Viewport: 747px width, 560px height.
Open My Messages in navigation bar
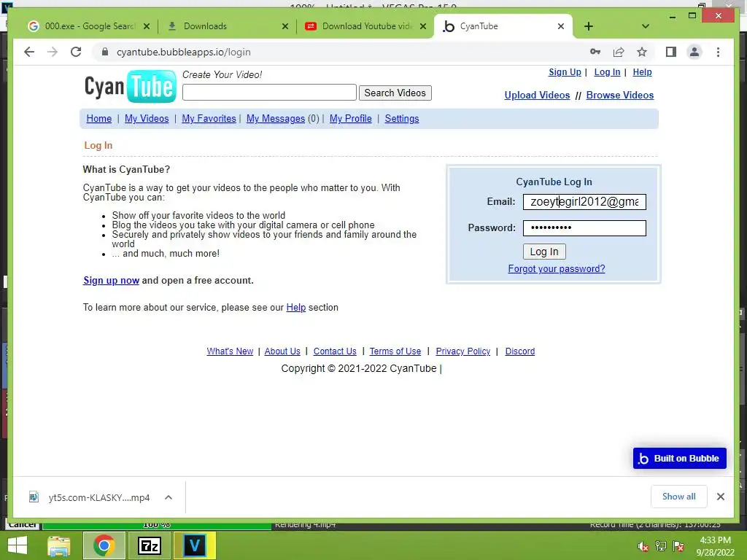[275, 119]
